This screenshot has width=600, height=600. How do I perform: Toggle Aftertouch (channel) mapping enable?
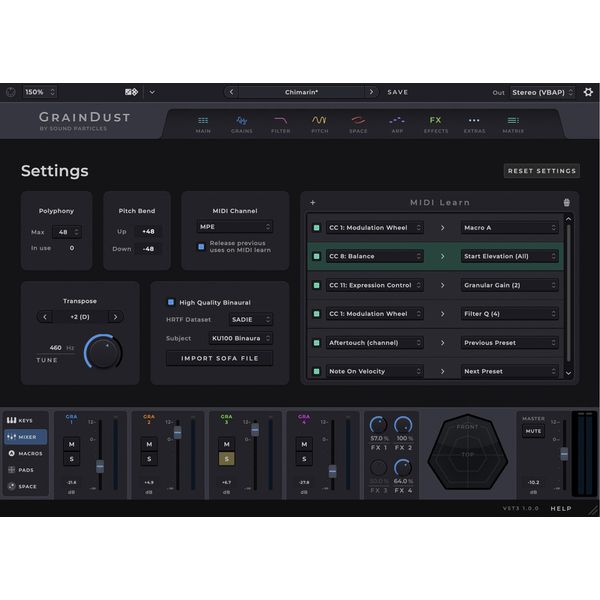click(316, 343)
